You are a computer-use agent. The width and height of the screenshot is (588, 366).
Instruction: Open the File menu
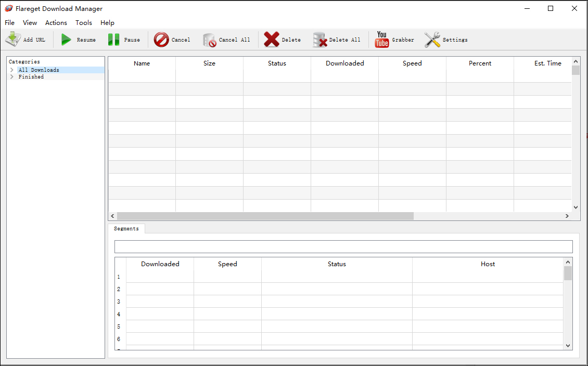tap(10, 23)
